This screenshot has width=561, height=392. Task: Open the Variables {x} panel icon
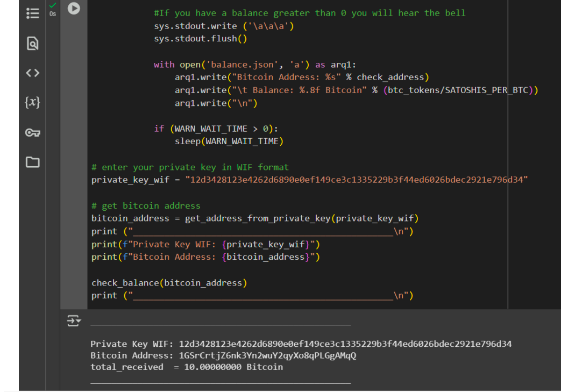tap(33, 102)
